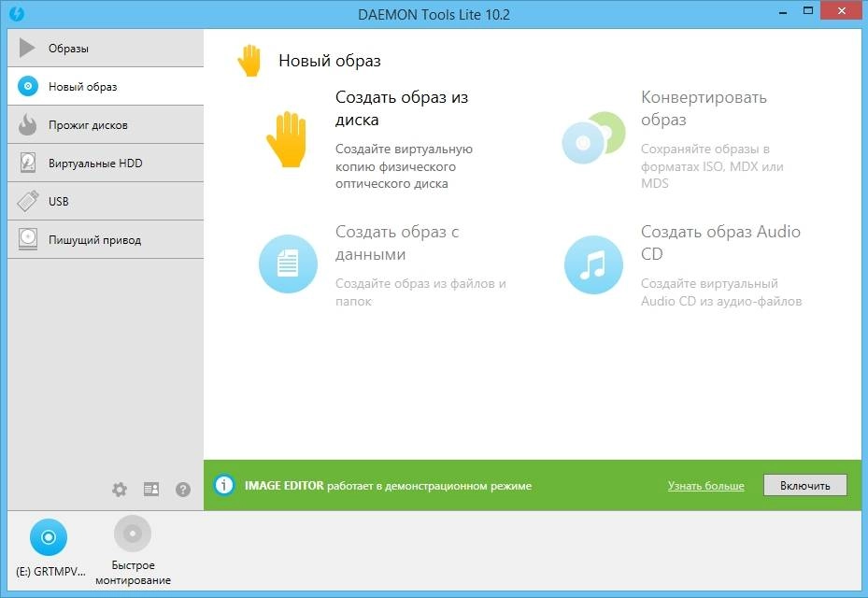The height and width of the screenshot is (598, 868).
Task: Maximize the DAEMON Tools Lite window
Action: click(808, 11)
